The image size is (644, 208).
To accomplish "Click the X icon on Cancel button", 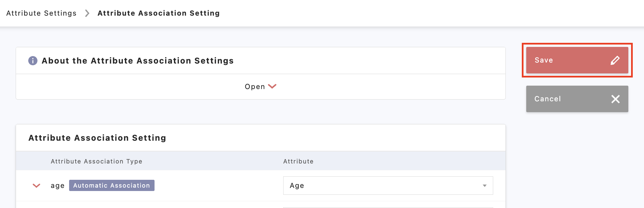I will (x=615, y=99).
